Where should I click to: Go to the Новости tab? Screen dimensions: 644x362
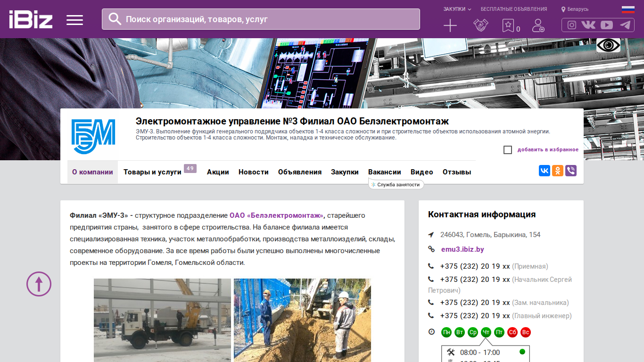[x=254, y=172]
